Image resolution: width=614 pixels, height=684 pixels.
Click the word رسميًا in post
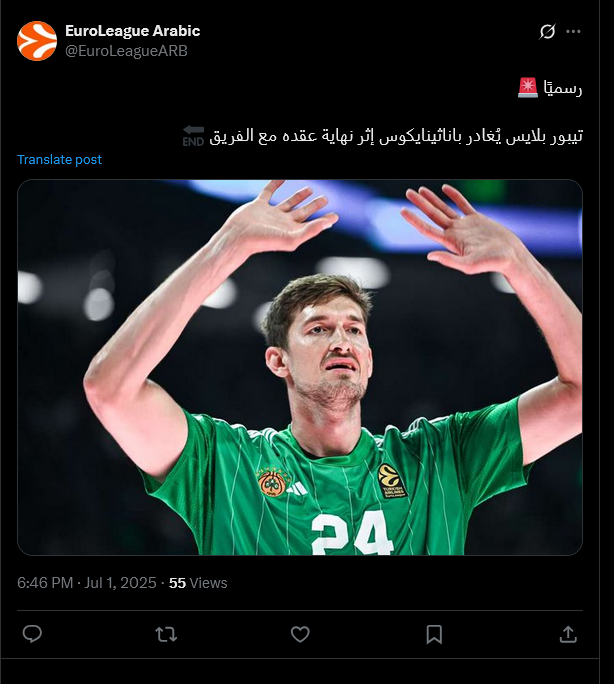click(x=563, y=88)
